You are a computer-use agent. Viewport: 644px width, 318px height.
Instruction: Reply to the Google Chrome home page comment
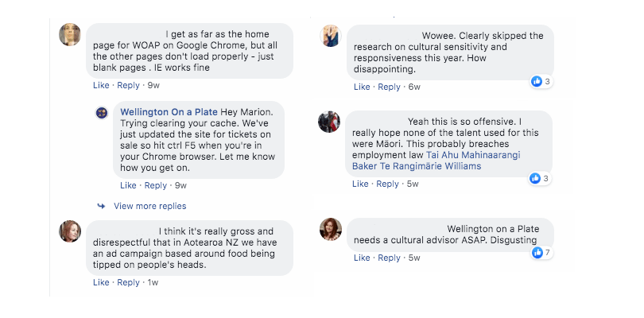point(128,85)
